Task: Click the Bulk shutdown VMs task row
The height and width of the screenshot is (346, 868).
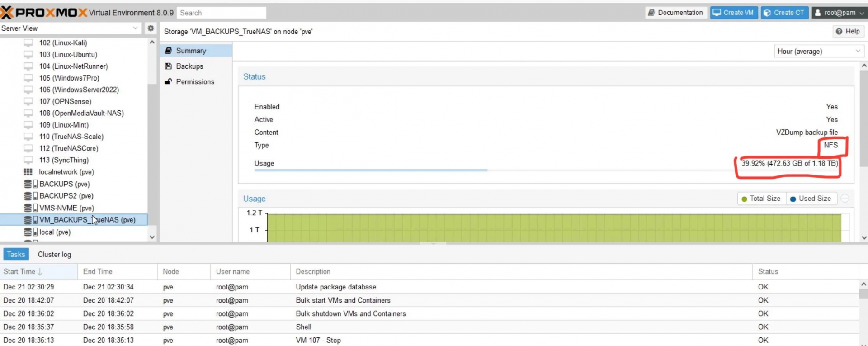Action: pyautogui.click(x=429, y=313)
